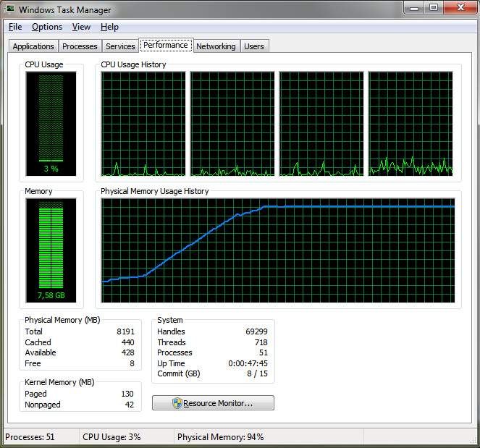Click the Windows Task Manager title text
The height and width of the screenshot is (448, 480).
(65, 10)
